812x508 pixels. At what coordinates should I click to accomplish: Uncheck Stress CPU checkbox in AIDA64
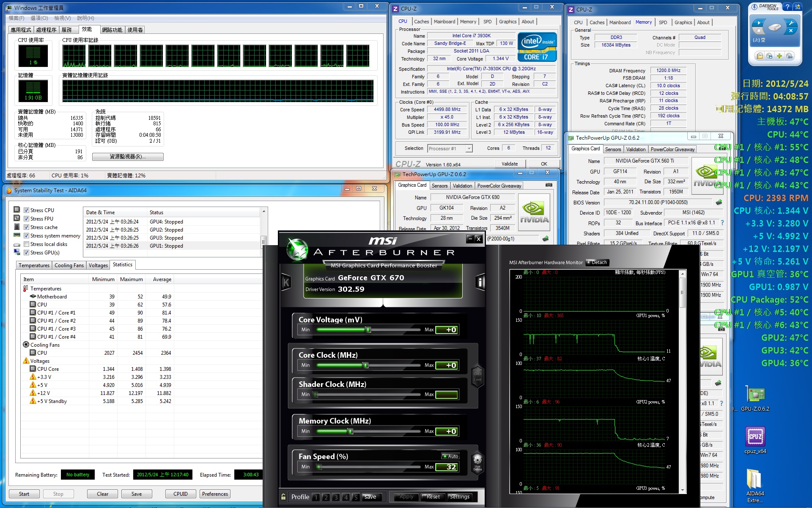[26, 210]
